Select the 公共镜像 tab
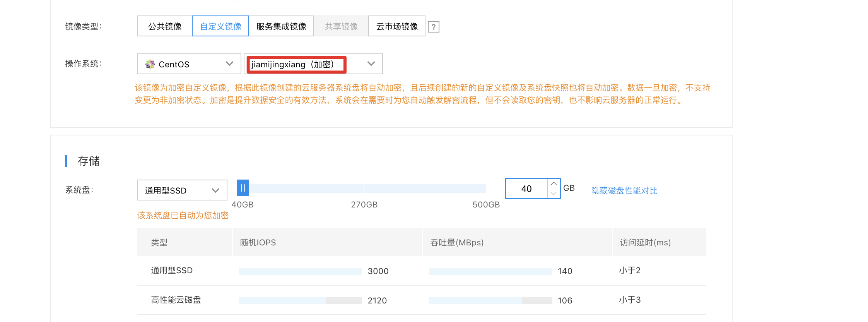This screenshot has width=868, height=322. point(165,26)
